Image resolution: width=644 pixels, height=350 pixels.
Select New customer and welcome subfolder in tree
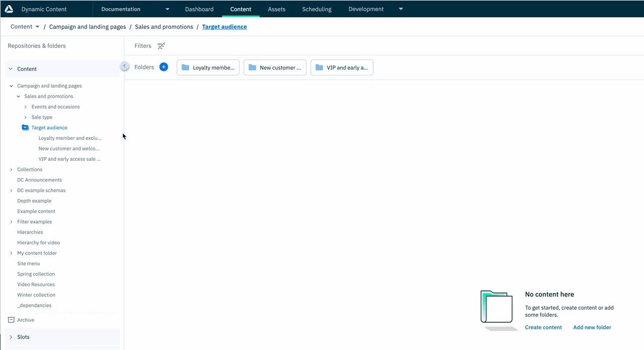[x=69, y=148]
